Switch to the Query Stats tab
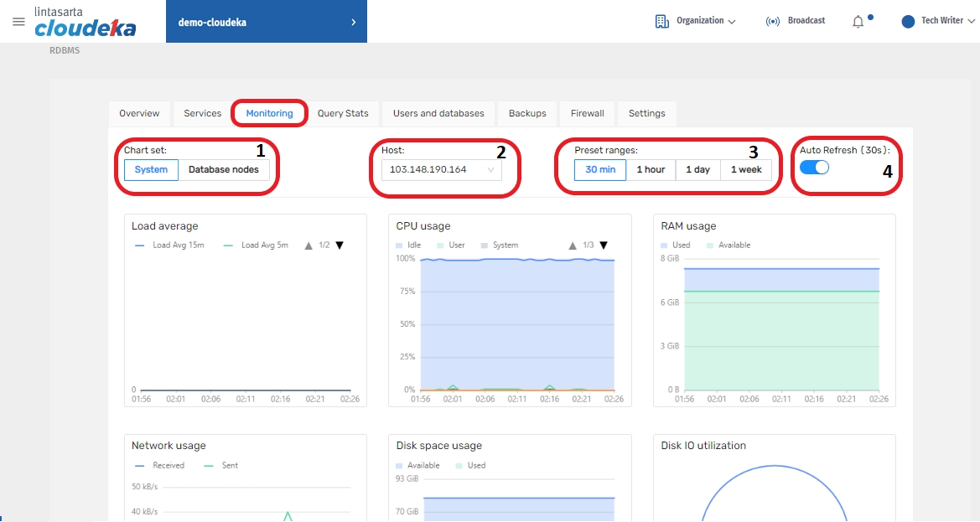980x522 pixels. click(x=343, y=113)
